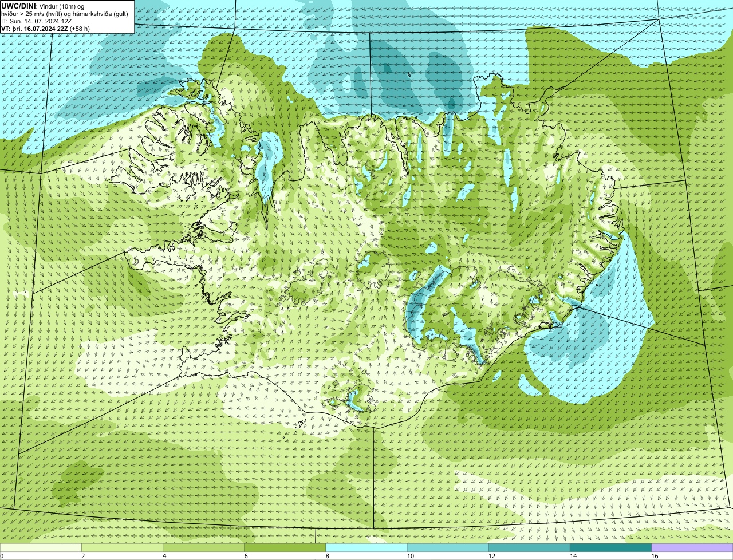Viewport: 733px width, 560px height.
Task: Click the 0–2 m/s pale yellow legend swatch
Action: (41, 548)
